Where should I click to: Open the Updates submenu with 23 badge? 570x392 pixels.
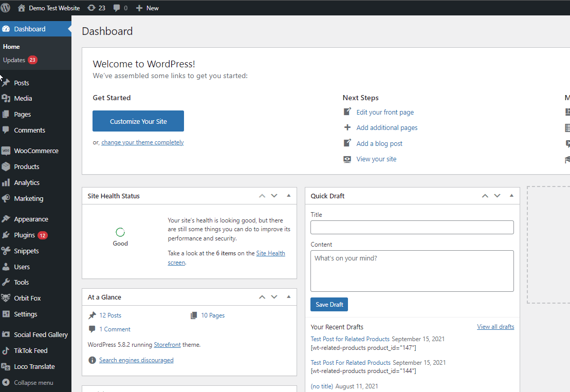(20, 60)
